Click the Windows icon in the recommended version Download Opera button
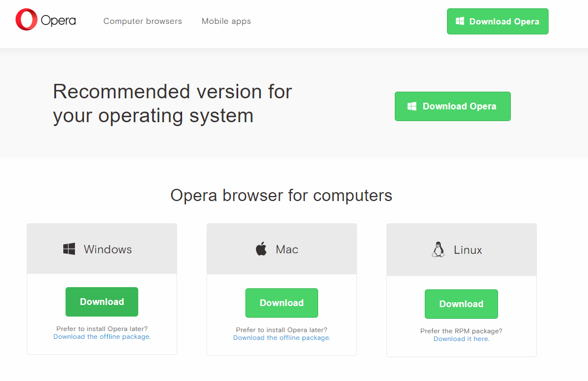Image resolution: width=588 pixels, height=381 pixels. coord(412,106)
